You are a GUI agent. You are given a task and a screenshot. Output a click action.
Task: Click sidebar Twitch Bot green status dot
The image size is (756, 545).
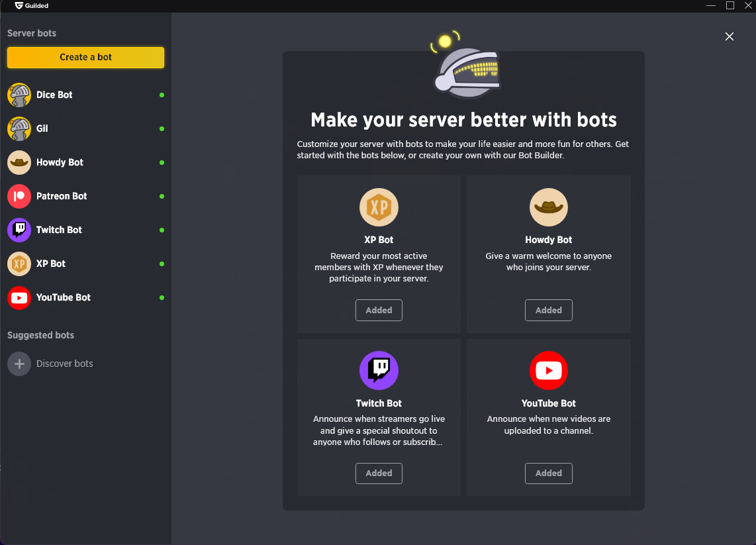point(162,230)
